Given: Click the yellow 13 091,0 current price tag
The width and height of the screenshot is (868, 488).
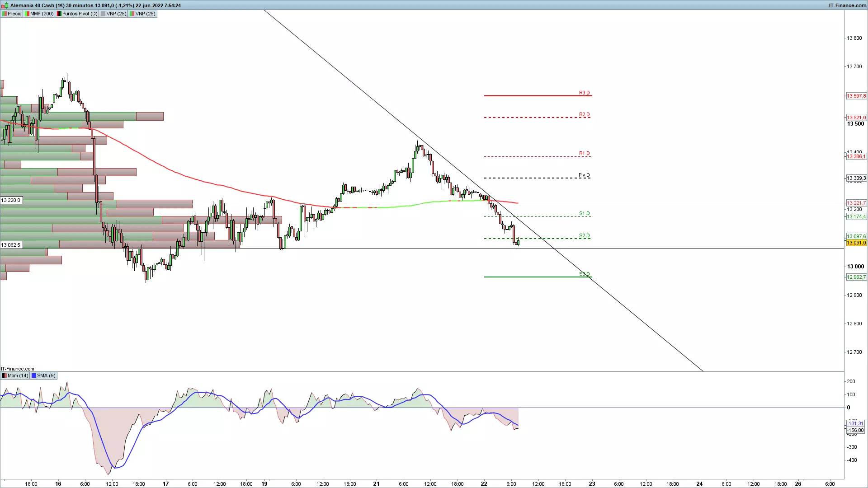Looking at the screenshot, I should pyautogui.click(x=856, y=243).
